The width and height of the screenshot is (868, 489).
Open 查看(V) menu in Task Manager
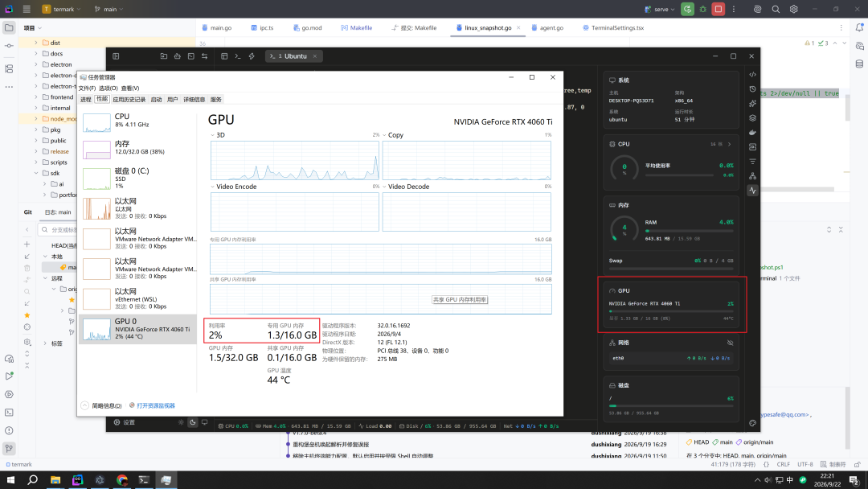[130, 88]
